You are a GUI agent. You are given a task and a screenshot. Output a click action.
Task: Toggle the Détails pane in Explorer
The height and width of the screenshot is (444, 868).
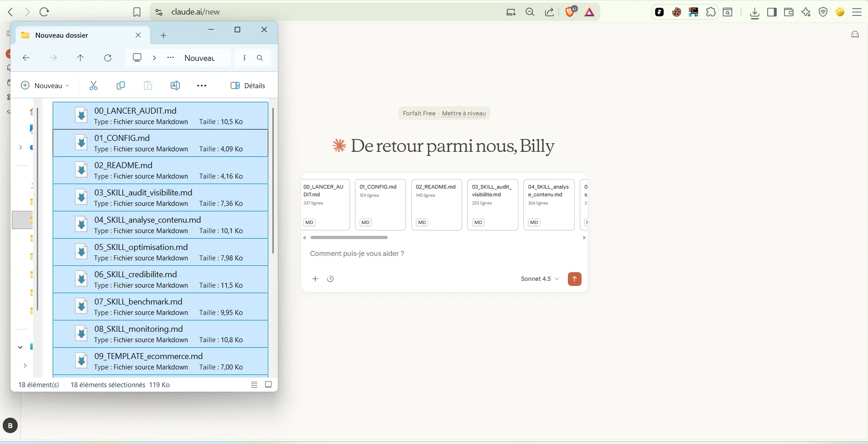pos(248,85)
